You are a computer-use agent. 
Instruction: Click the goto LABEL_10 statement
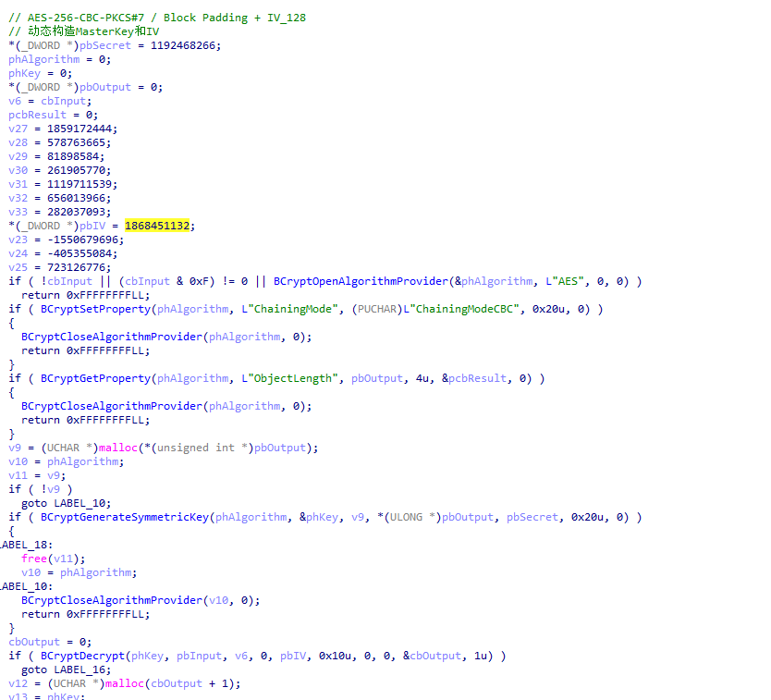point(66,503)
